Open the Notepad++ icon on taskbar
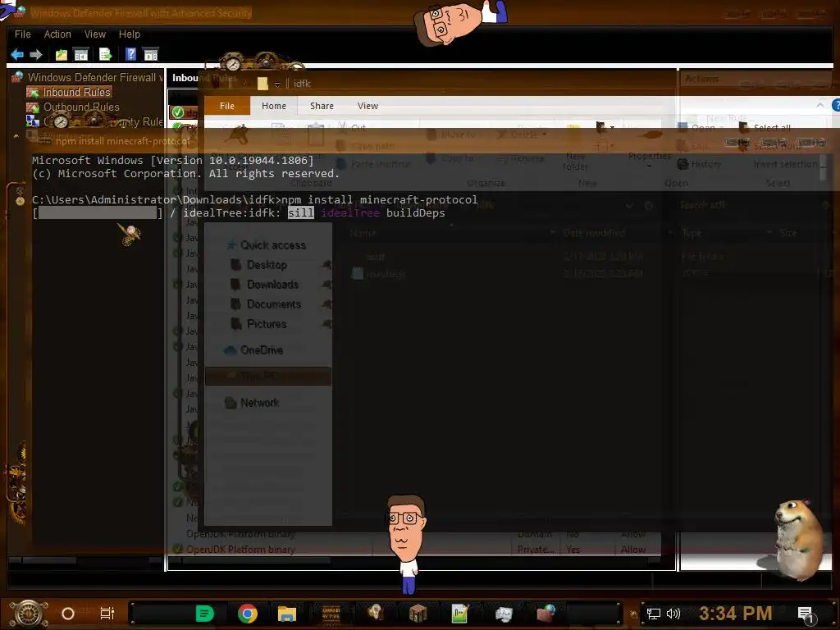This screenshot has width=840, height=630. [460, 614]
